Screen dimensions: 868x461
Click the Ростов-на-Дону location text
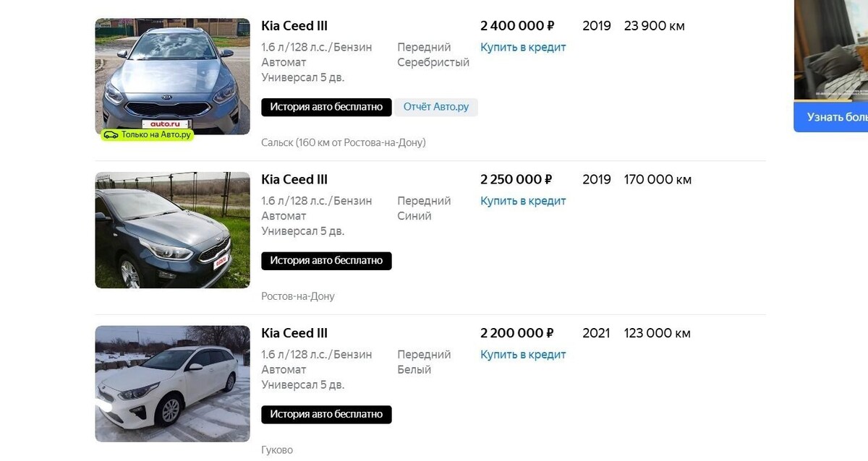click(x=298, y=297)
